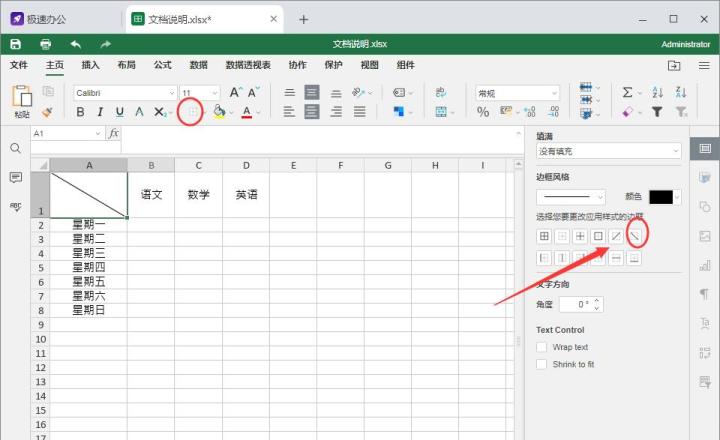Click the wrap text toolbar icon

click(441, 92)
